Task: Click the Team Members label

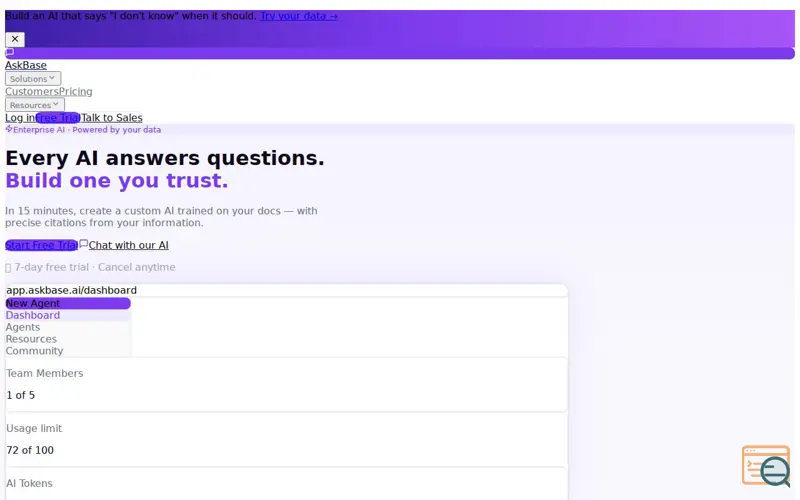Action: pyautogui.click(x=44, y=373)
